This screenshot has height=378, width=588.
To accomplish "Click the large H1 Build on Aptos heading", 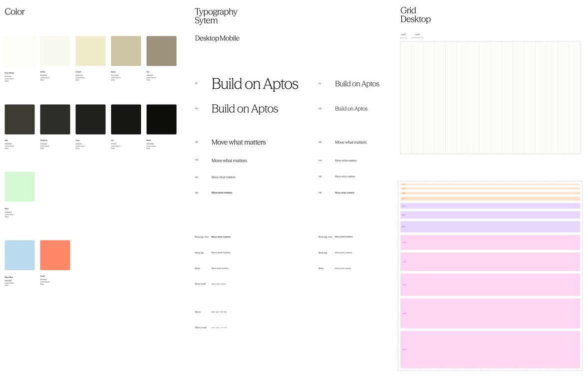I will click(255, 84).
